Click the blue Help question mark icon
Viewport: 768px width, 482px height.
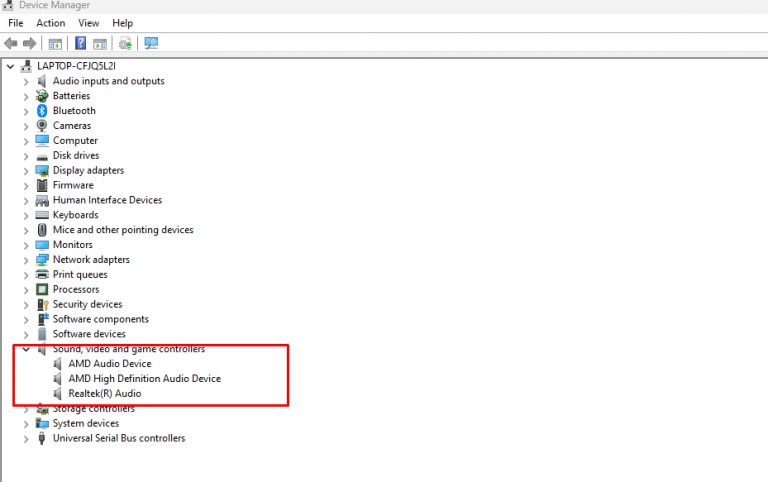(80, 43)
